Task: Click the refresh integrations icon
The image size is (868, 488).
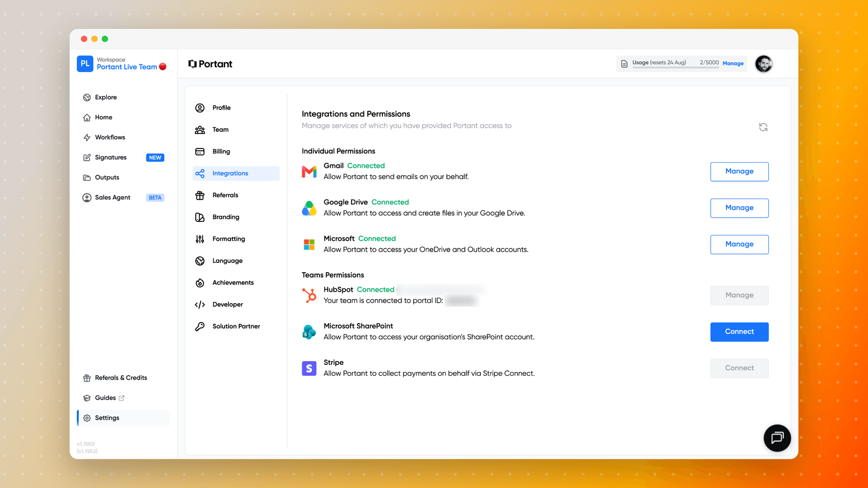Action: 763,127
